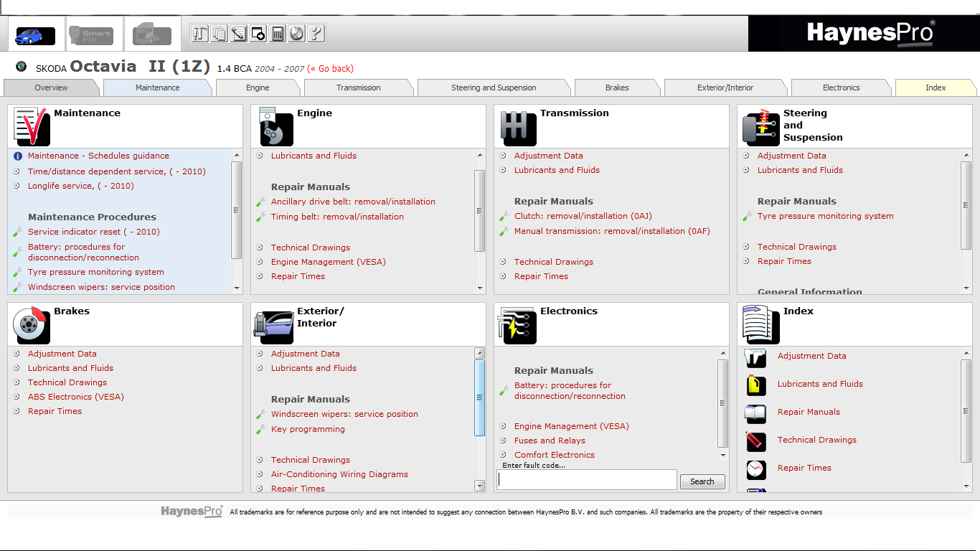
Task: Click inside the Enter fault code field
Action: (586, 480)
